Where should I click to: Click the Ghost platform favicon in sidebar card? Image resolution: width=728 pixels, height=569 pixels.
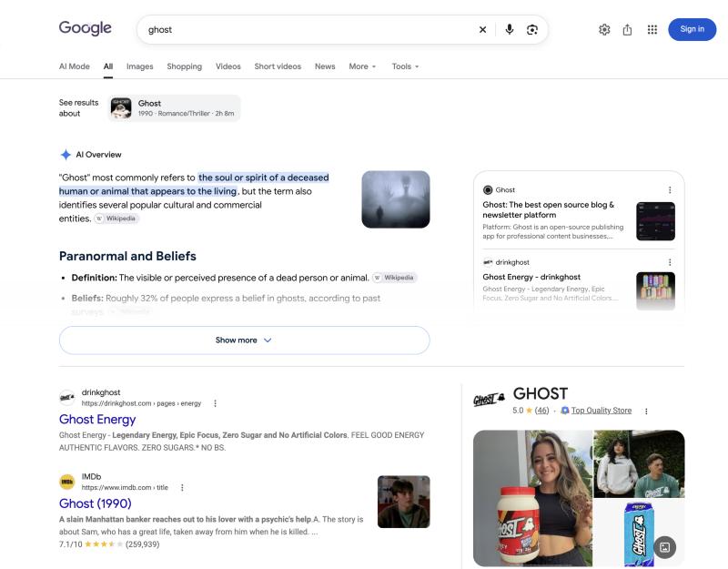488,190
